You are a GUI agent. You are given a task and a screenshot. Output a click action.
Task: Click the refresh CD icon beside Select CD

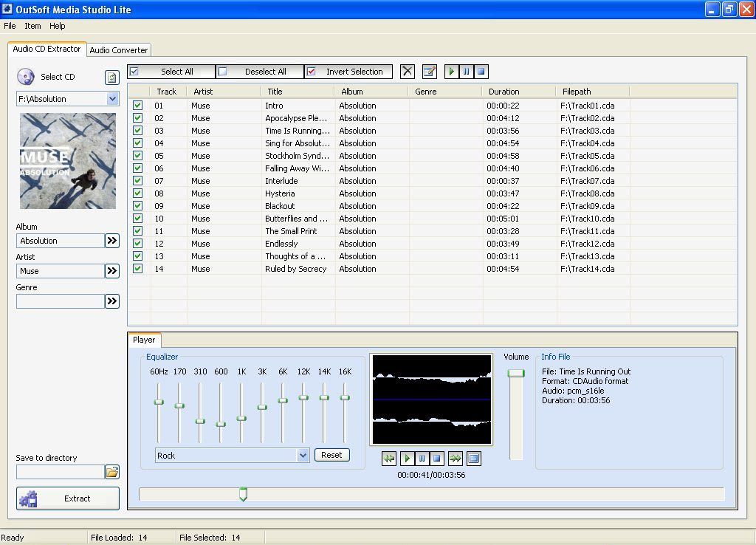click(113, 77)
